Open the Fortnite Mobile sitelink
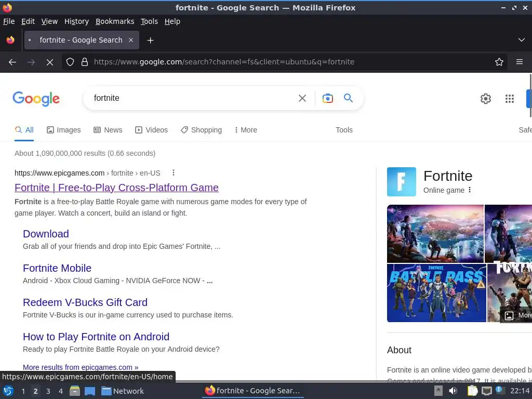Screen dimensions: 532x399 pyautogui.click(x=57, y=268)
